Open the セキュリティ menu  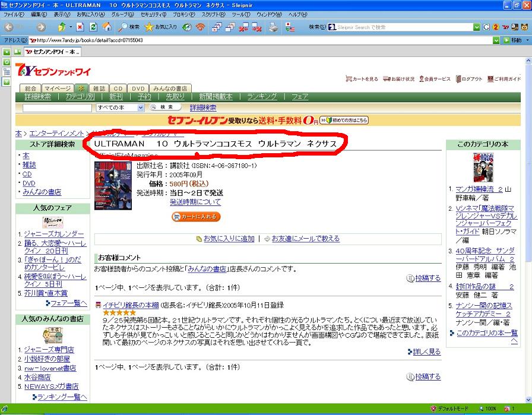pyautogui.click(x=153, y=15)
